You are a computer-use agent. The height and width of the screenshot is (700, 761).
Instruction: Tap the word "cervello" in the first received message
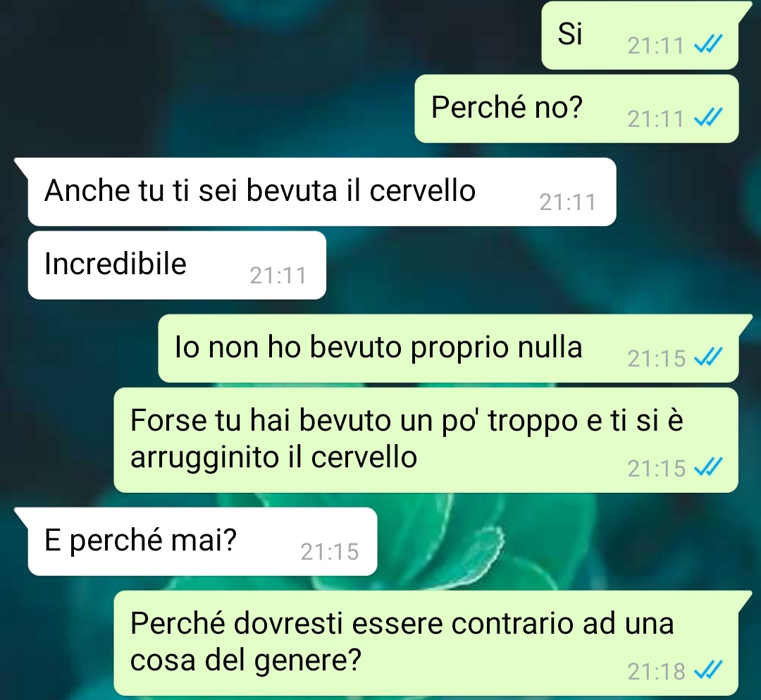coord(422,190)
